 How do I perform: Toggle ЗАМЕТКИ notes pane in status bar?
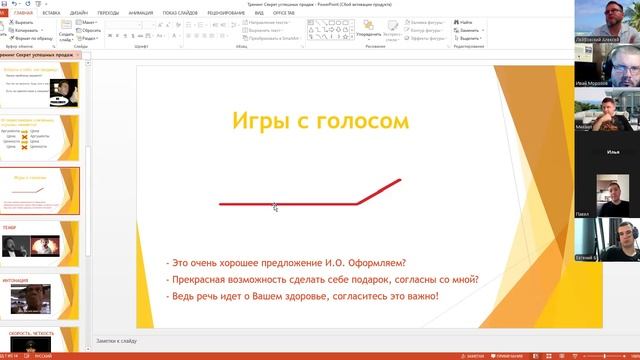click(x=472, y=356)
